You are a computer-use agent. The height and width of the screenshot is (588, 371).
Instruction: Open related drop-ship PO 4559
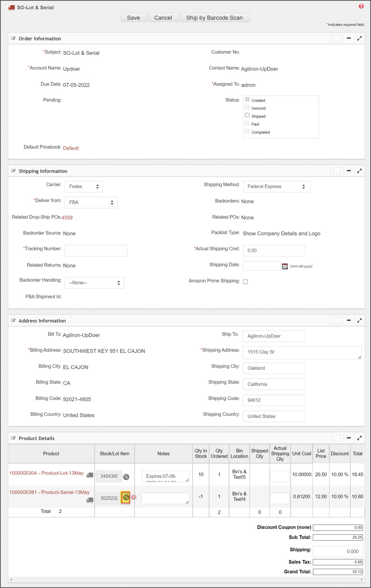coord(67,218)
